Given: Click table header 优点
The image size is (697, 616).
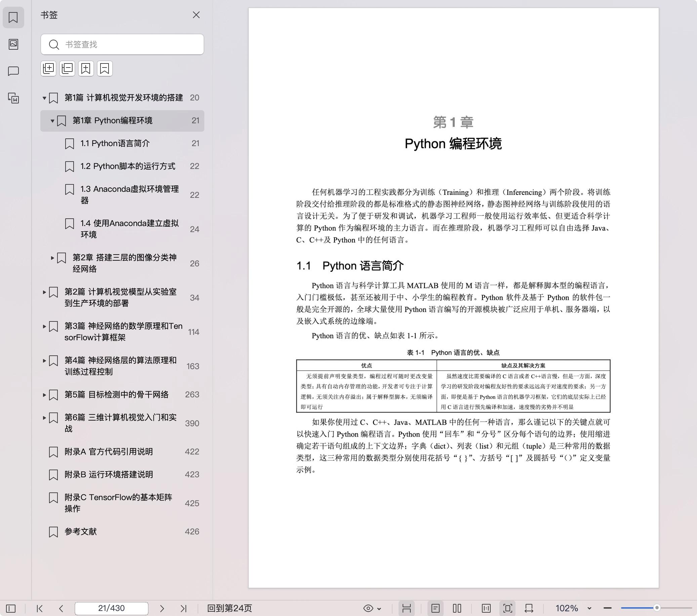Looking at the screenshot, I should (367, 366).
